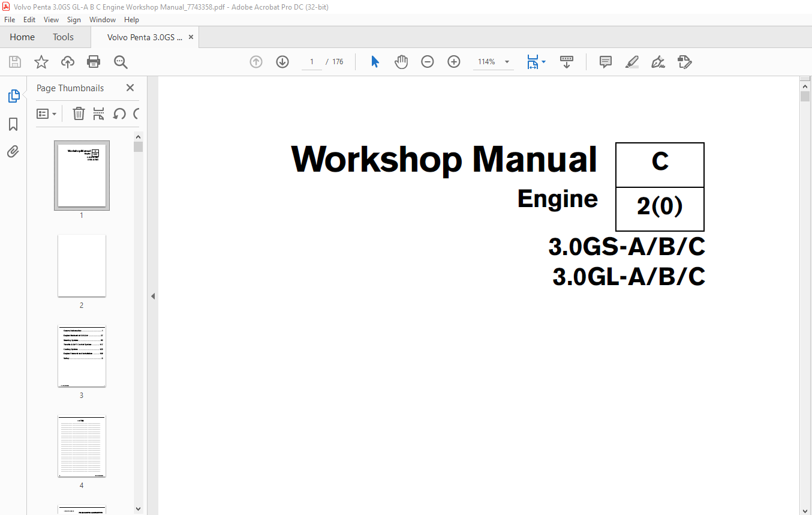Go to next page with the down arrow
Viewport: 812px width, 515px height.
[282, 62]
